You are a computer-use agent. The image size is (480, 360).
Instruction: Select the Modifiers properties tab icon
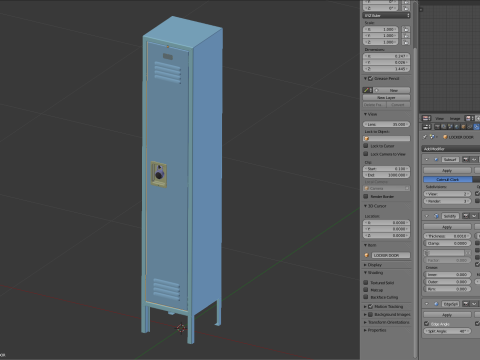477,127
